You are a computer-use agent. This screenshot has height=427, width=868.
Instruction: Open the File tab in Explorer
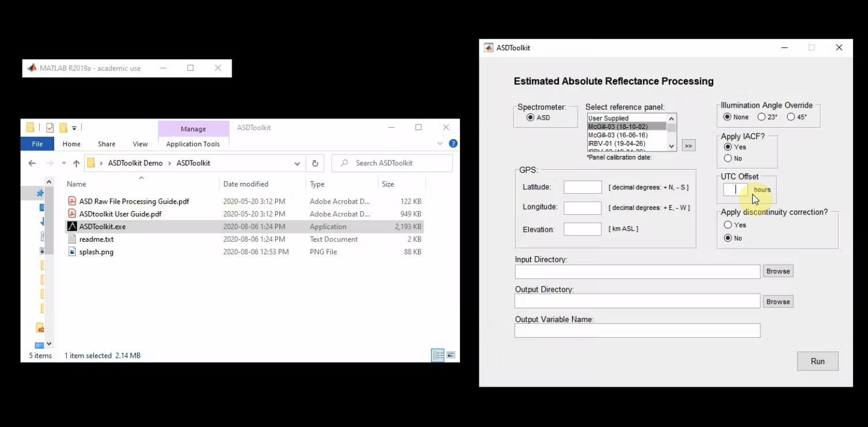[37, 144]
